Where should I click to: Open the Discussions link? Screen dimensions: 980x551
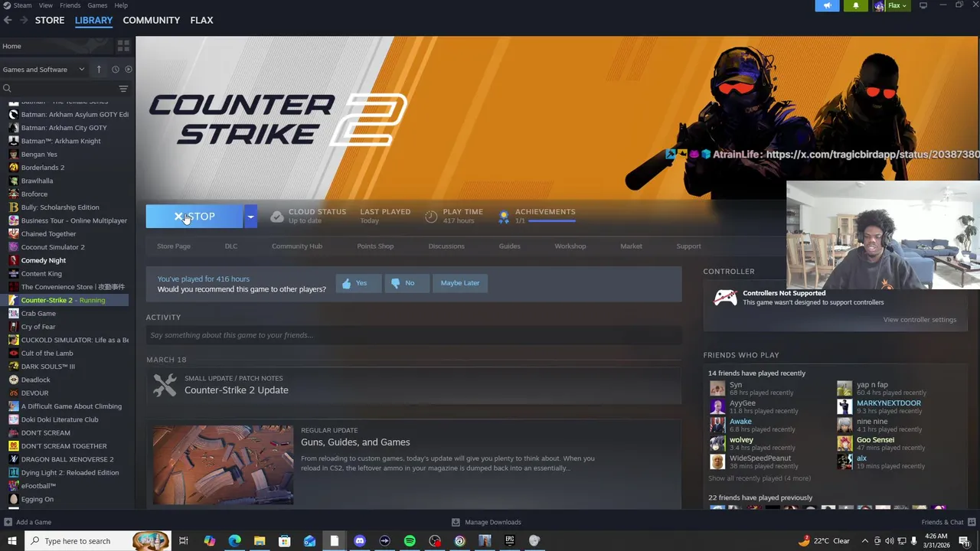pyautogui.click(x=446, y=246)
